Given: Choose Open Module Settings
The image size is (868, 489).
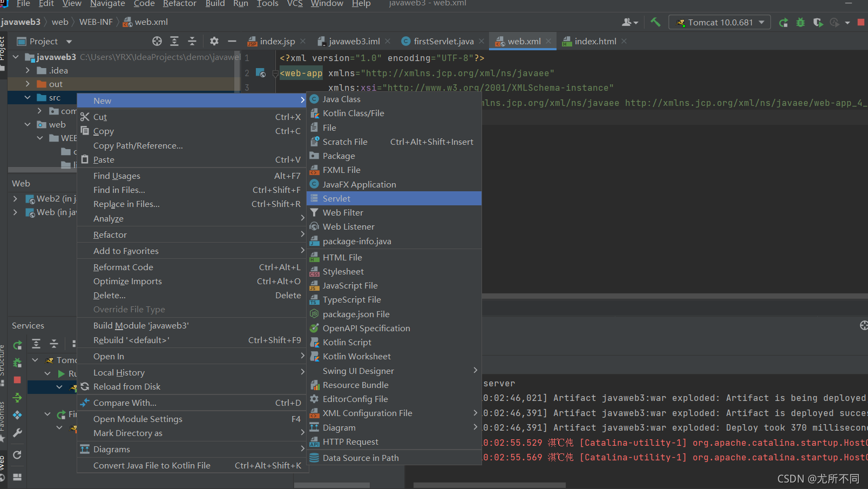Looking at the screenshot, I should click(192, 419).
